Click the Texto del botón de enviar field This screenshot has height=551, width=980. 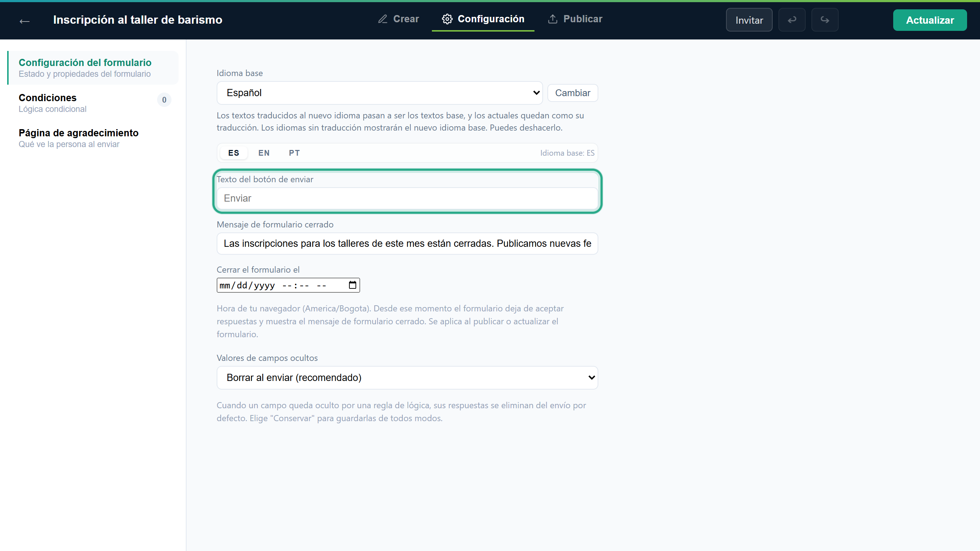[x=407, y=198]
